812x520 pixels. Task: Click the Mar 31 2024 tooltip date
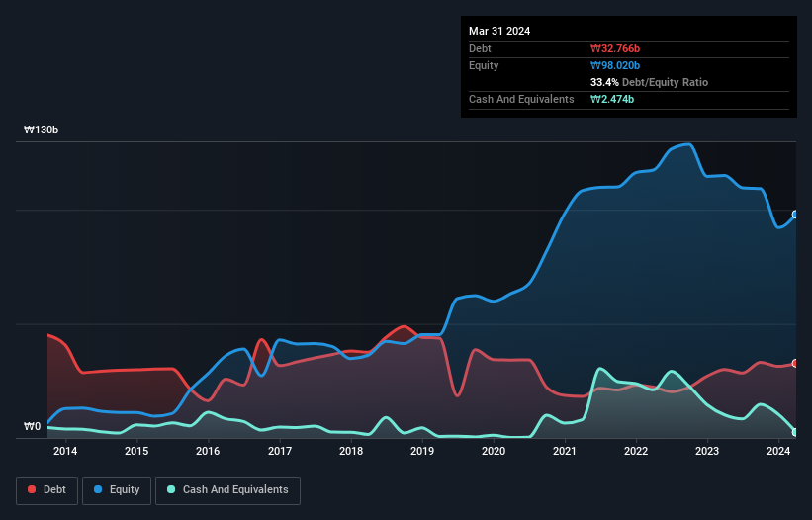(x=499, y=31)
